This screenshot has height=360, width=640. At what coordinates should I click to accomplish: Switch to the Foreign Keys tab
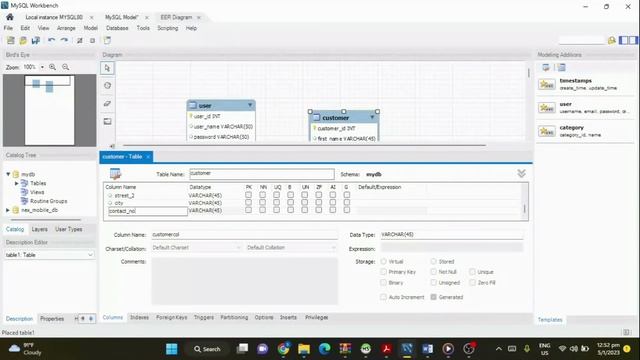[x=171, y=317]
